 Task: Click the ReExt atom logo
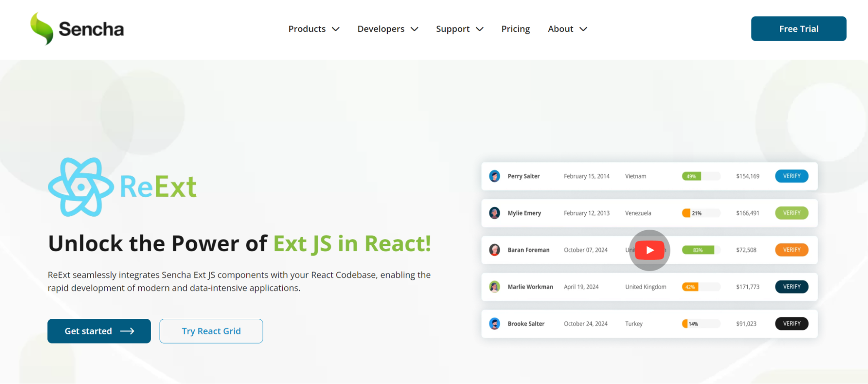[x=81, y=187]
